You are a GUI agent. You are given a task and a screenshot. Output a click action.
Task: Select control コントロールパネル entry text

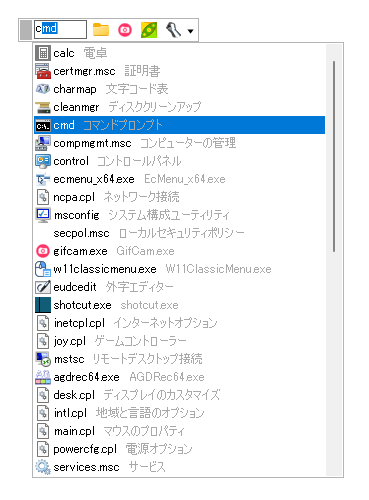click(117, 161)
